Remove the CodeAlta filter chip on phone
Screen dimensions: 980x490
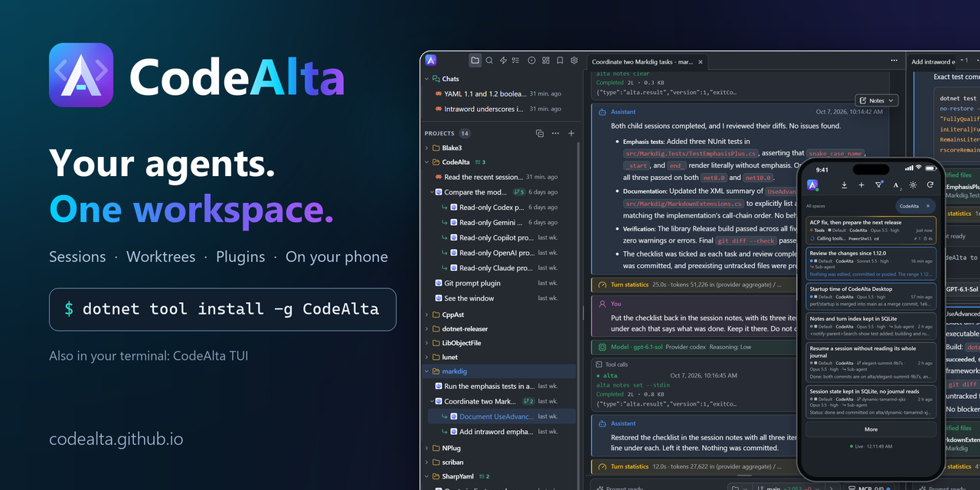tap(928, 206)
